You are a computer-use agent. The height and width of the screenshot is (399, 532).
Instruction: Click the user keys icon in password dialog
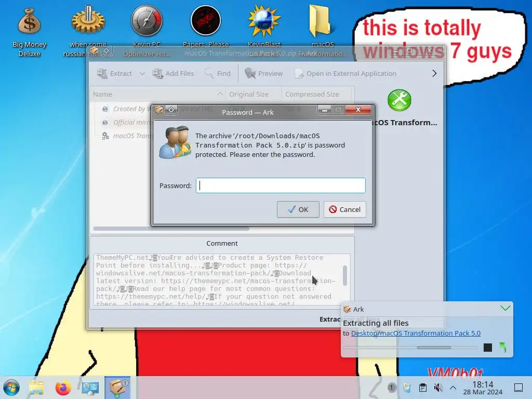pos(175,142)
